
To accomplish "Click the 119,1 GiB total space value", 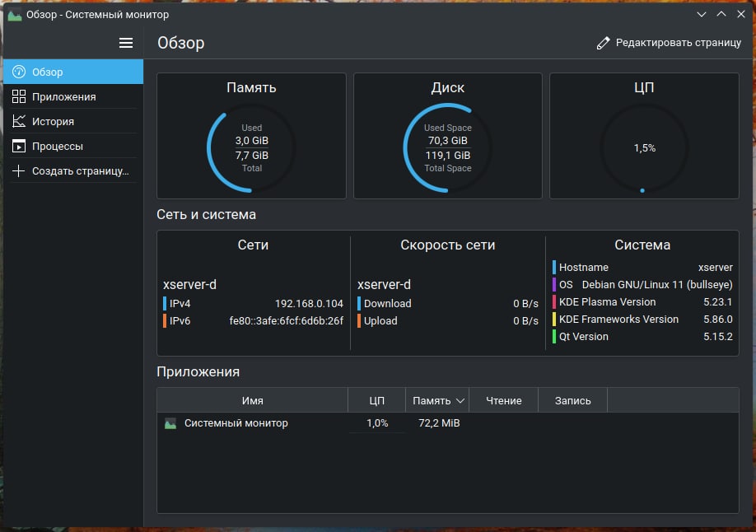I will (x=447, y=156).
